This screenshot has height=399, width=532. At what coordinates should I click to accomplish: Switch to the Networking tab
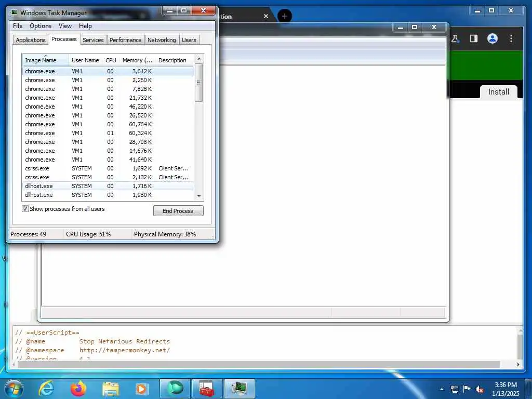click(x=162, y=40)
